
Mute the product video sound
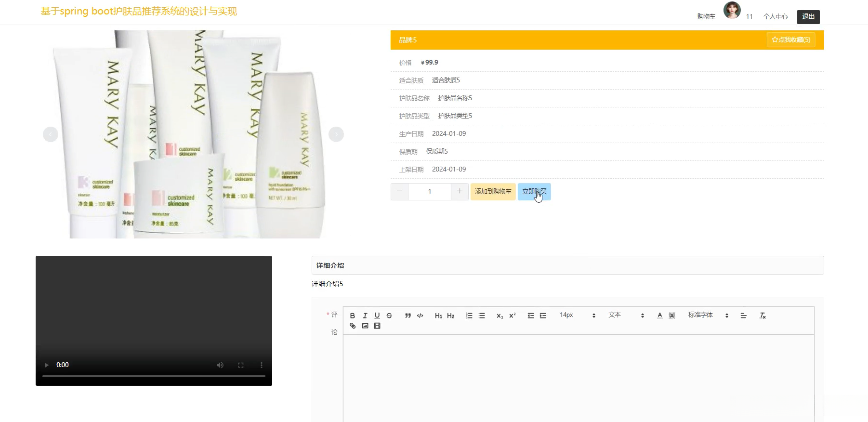click(x=220, y=365)
